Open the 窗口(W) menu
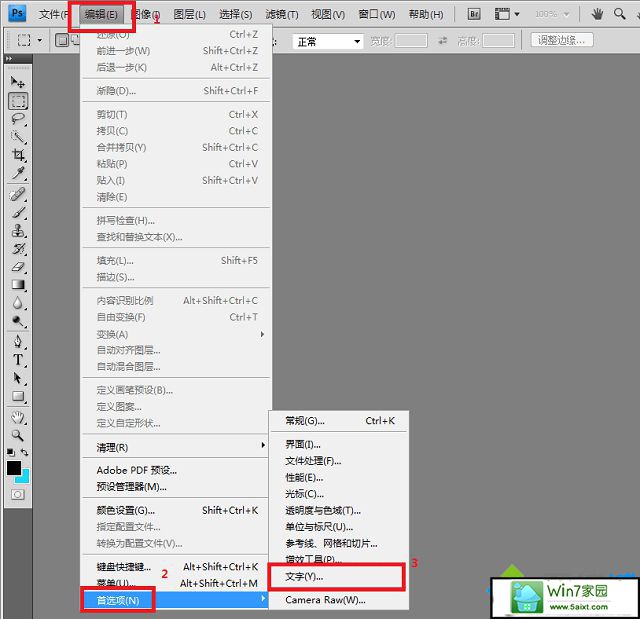Screen dimensions: 640x619 [376, 15]
